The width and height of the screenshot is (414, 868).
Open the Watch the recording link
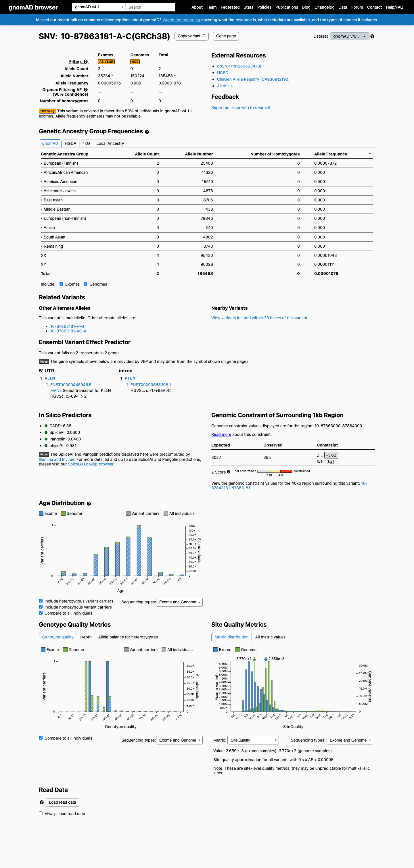(181, 20)
